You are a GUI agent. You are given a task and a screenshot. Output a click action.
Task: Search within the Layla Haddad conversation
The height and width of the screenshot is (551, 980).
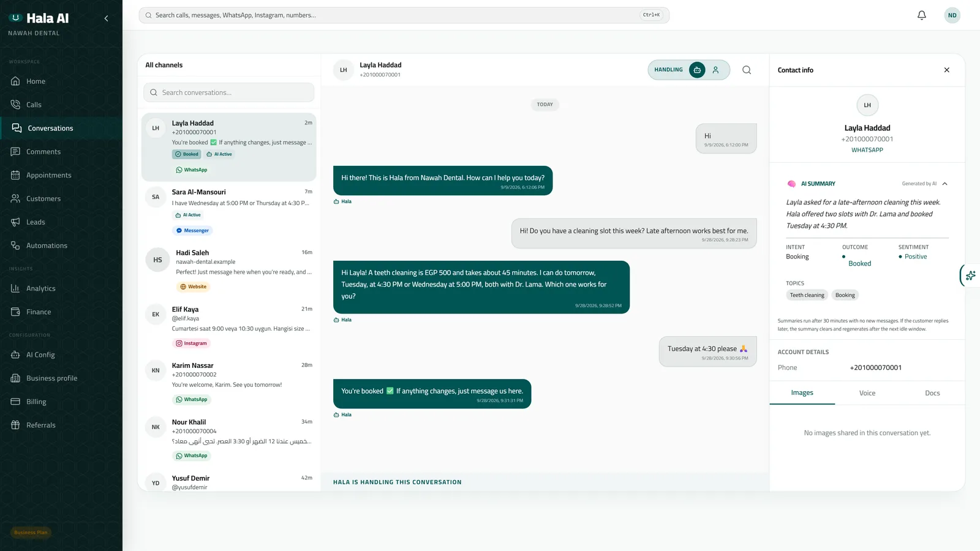(747, 70)
